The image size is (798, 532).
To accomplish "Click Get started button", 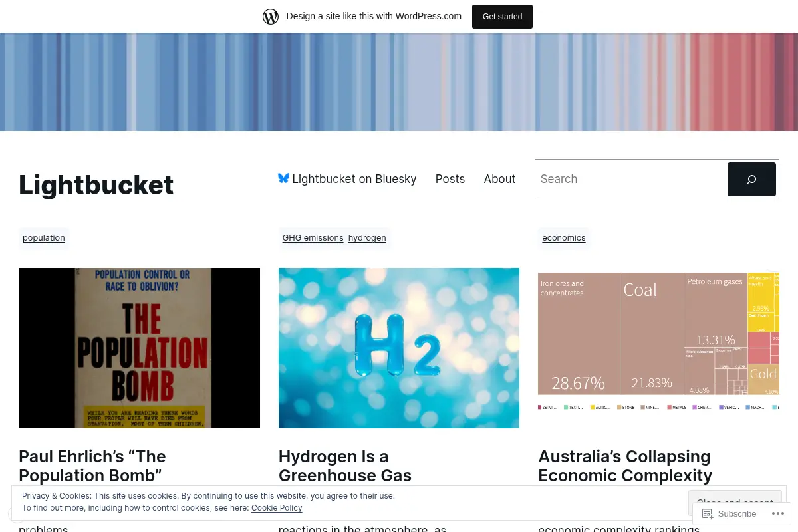I will [502, 17].
